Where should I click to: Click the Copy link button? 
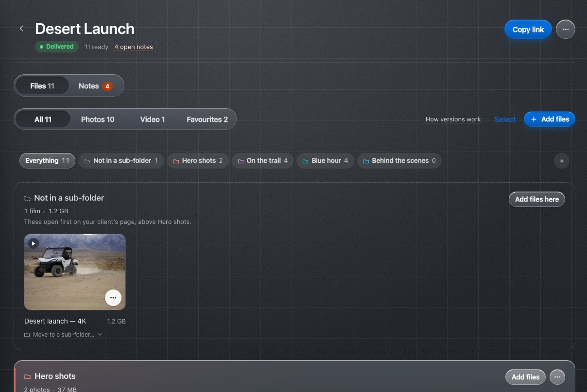click(528, 30)
